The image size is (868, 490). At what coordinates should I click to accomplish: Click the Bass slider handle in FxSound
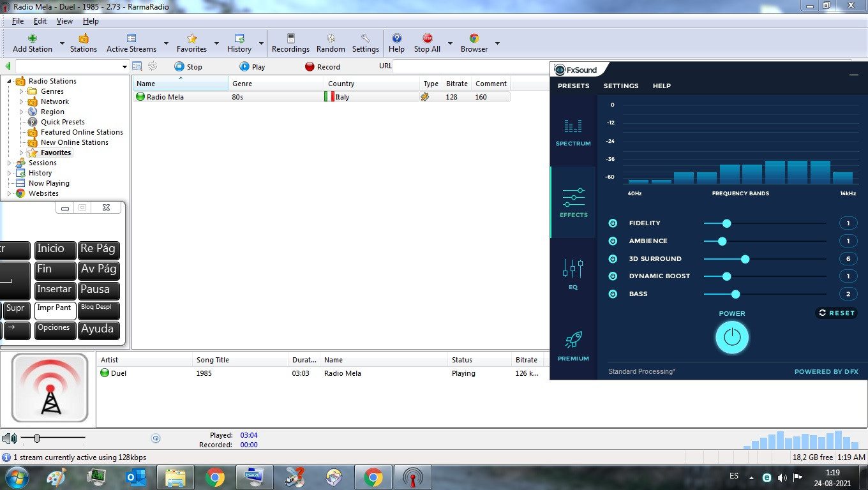pyautogui.click(x=735, y=294)
